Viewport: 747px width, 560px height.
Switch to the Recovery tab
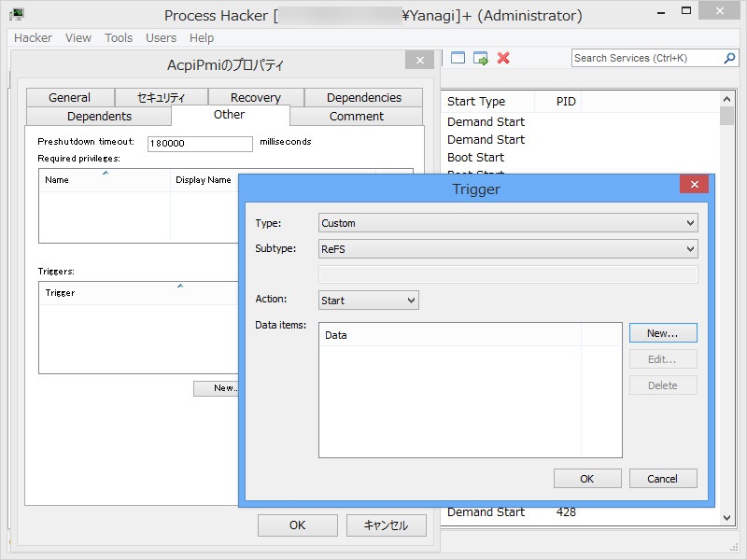(256, 98)
